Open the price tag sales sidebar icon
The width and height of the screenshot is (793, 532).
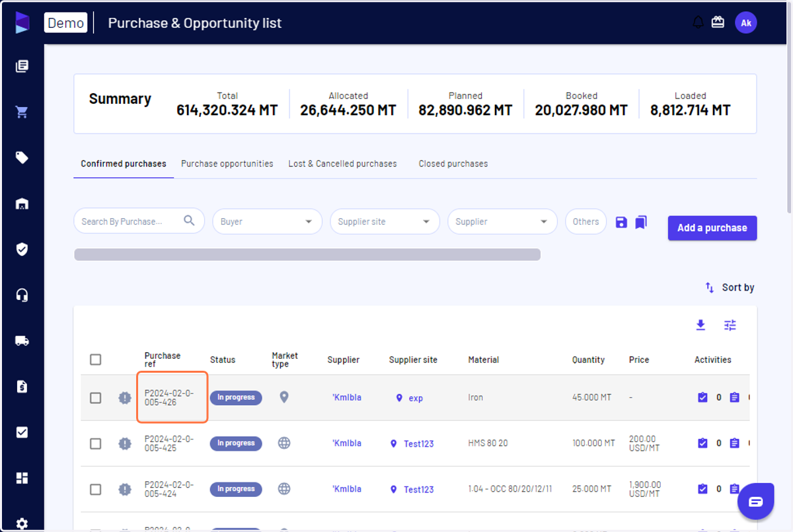tap(22, 157)
